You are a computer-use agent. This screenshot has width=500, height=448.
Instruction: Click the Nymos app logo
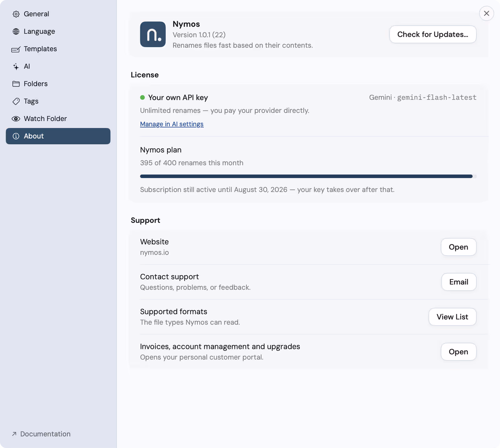point(153,34)
